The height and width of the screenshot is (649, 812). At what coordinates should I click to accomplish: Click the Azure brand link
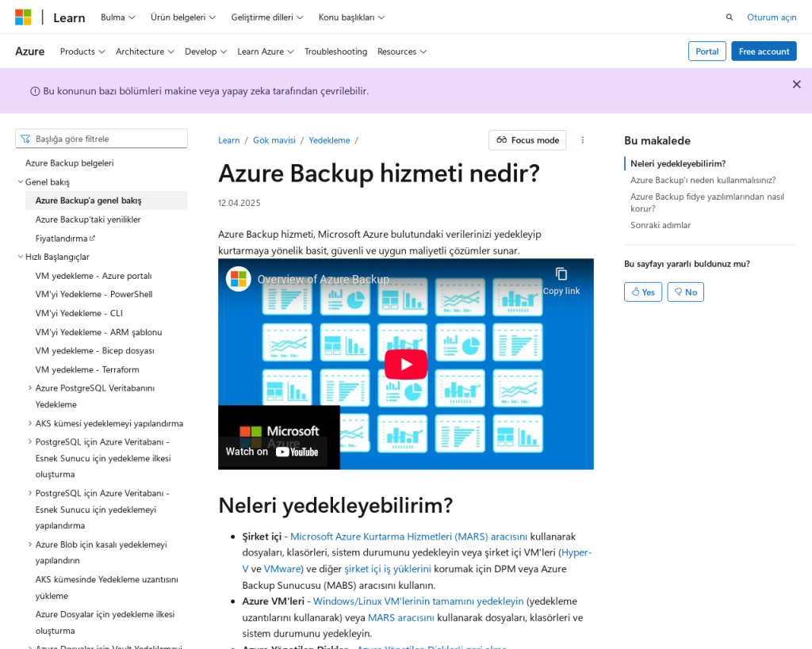29,52
